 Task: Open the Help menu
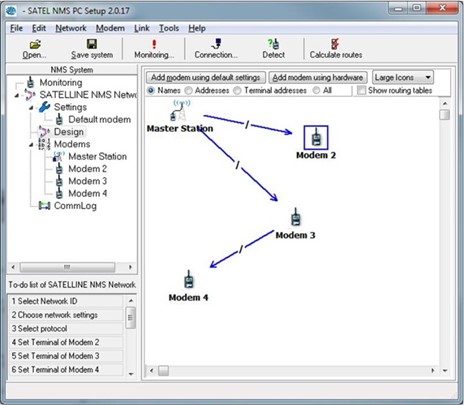(197, 28)
